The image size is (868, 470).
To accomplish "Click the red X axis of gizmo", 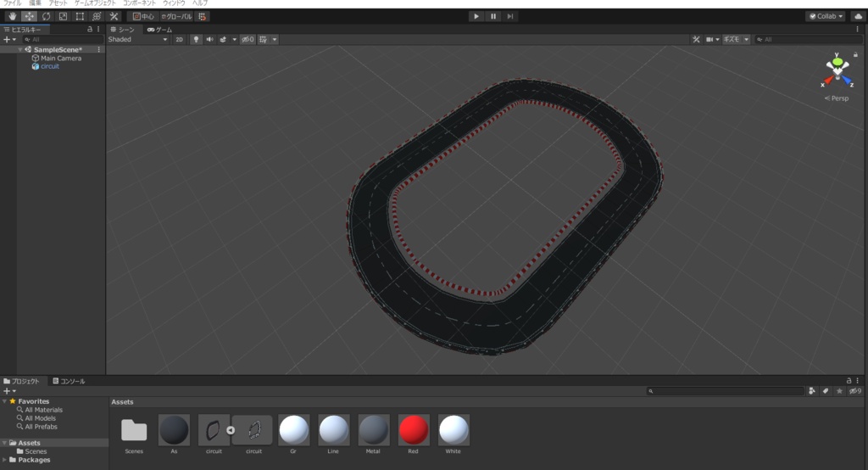I will click(x=827, y=81).
